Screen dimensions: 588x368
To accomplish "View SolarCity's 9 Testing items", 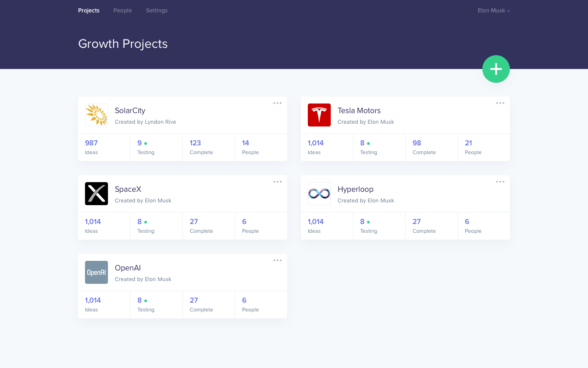I will pyautogui.click(x=156, y=147).
